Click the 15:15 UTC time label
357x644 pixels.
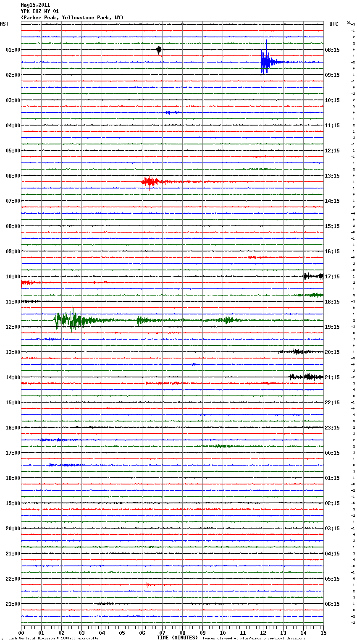(x=332, y=226)
